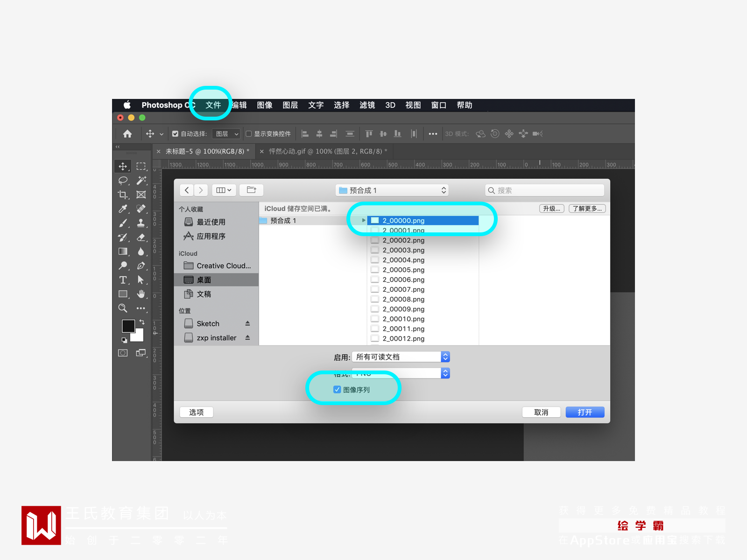The image size is (747, 560).
Task: Select the Eyedropper tool
Action: tap(123, 209)
